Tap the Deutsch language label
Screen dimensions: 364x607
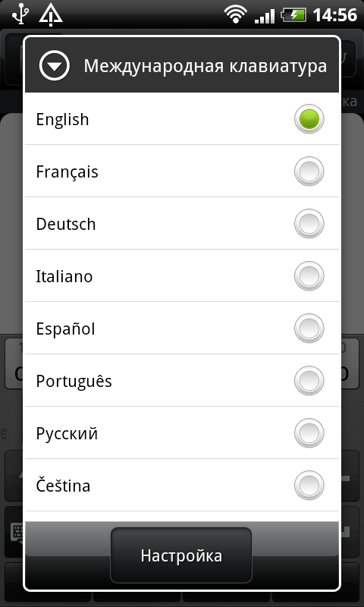coord(66,224)
